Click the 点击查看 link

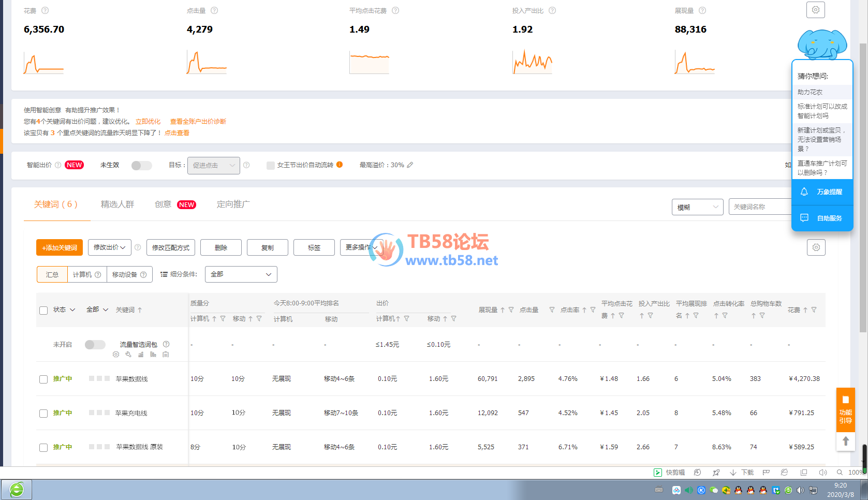[177, 133]
